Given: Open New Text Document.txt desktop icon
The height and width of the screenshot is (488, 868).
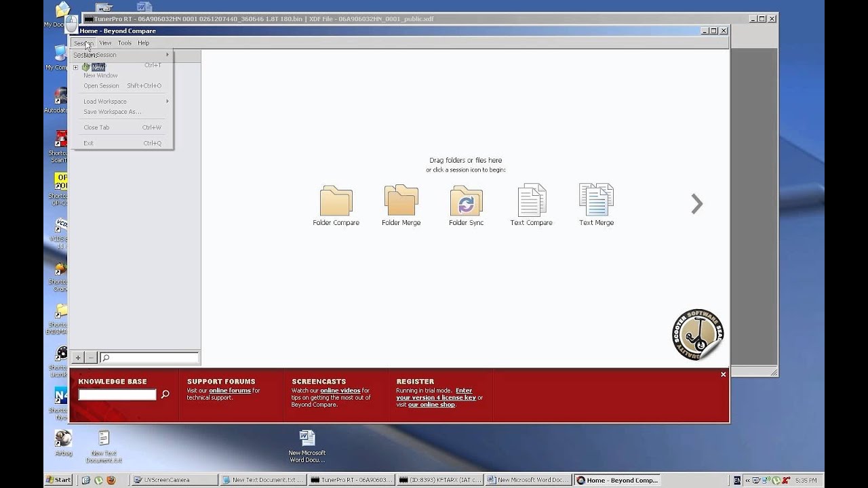Looking at the screenshot, I should tap(104, 446).
